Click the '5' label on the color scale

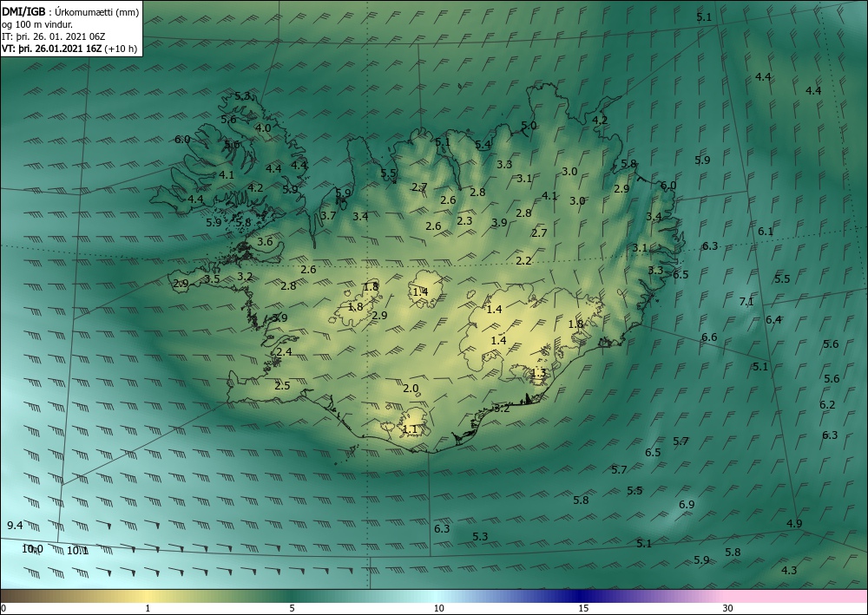tap(292, 609)
